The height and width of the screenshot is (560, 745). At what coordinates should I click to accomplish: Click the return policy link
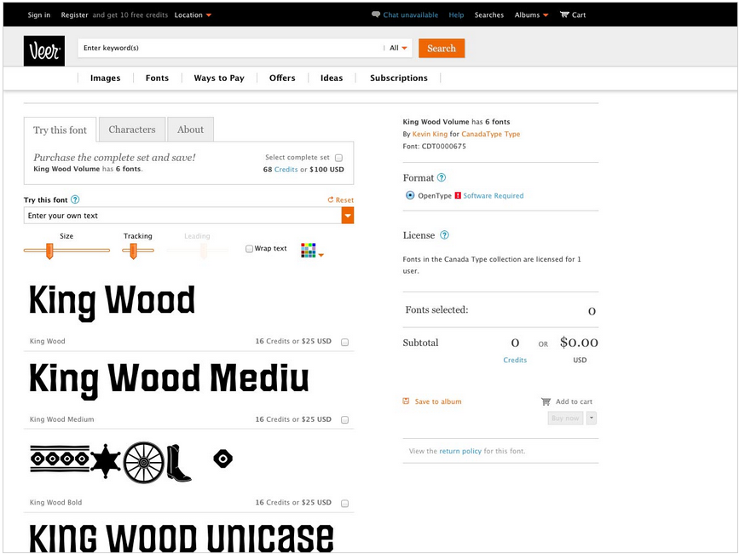coord(460,451)
